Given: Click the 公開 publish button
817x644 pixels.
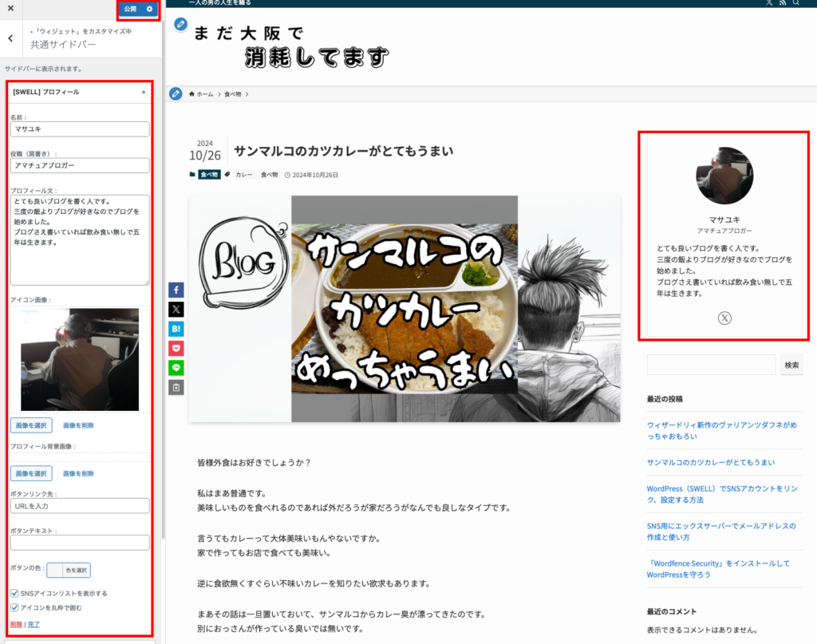Looking at the screenshot, I should click(x=130, y=9).
